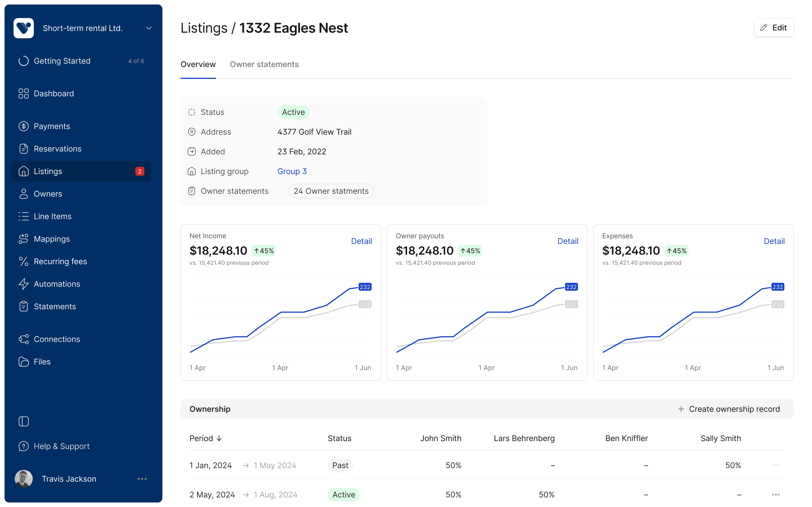The image size is (812, 507).
Task: Click the Payments dollar icon in sidebar
Action: (23, 126)
